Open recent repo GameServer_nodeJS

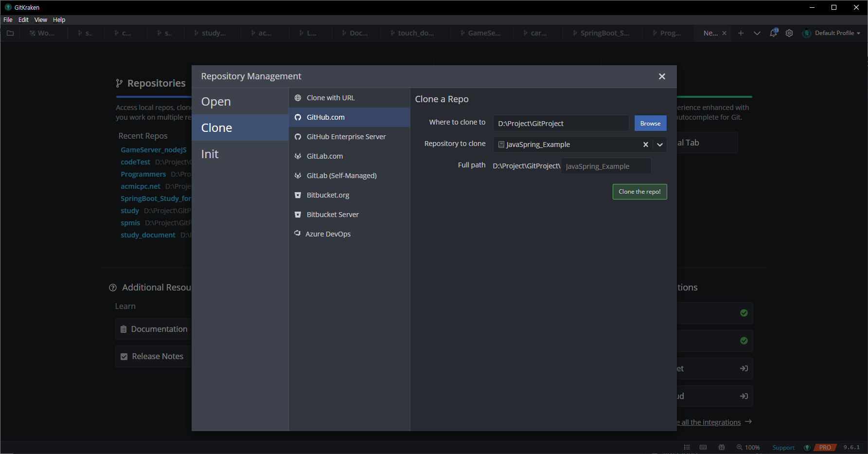coord(154,150)
